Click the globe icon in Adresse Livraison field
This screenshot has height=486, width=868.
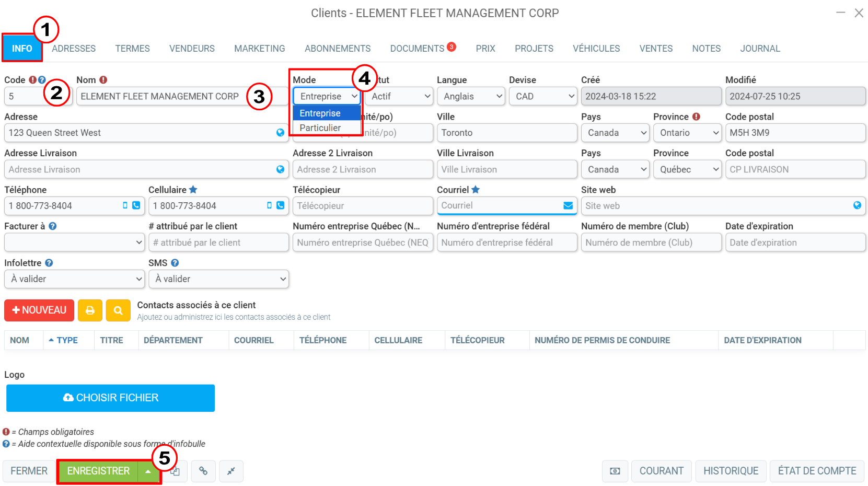[x=280, y=169]
